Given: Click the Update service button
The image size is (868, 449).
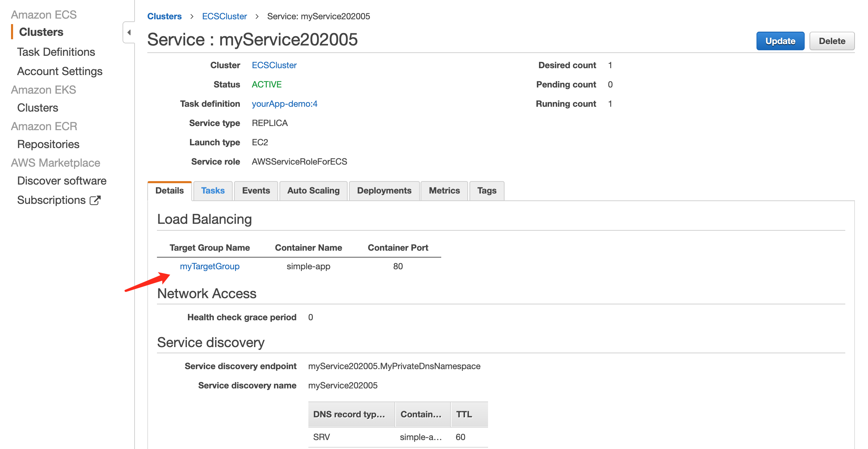Looking at the screenshot, I should pyautogui.click(x=780, y=41).
